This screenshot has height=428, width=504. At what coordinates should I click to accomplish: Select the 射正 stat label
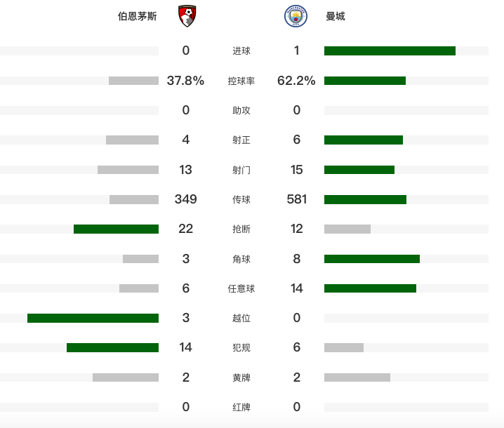(241, 140)
